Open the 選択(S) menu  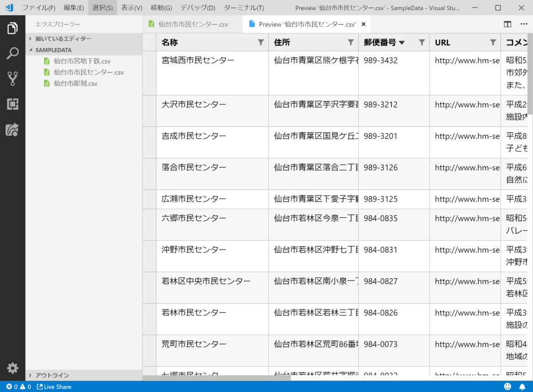coord(103,7)
